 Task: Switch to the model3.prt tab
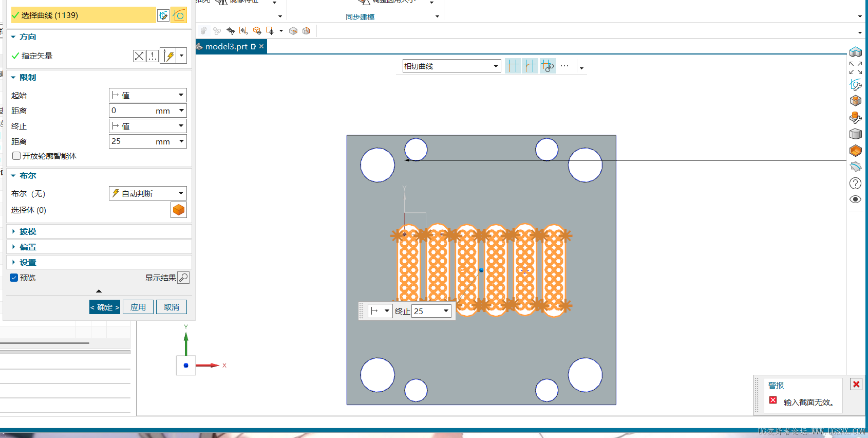(x=227, y=46)
